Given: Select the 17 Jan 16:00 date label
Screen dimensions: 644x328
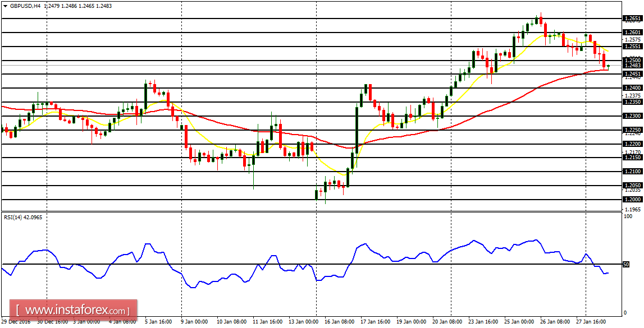Looking at the screenshot, I should pos(375,322).
